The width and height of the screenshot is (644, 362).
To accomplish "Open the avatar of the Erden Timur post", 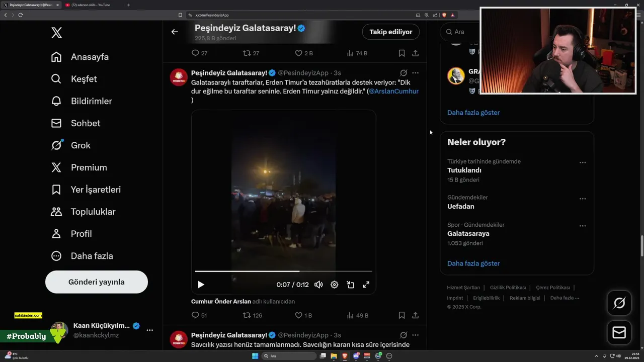I will coord(179,77).
